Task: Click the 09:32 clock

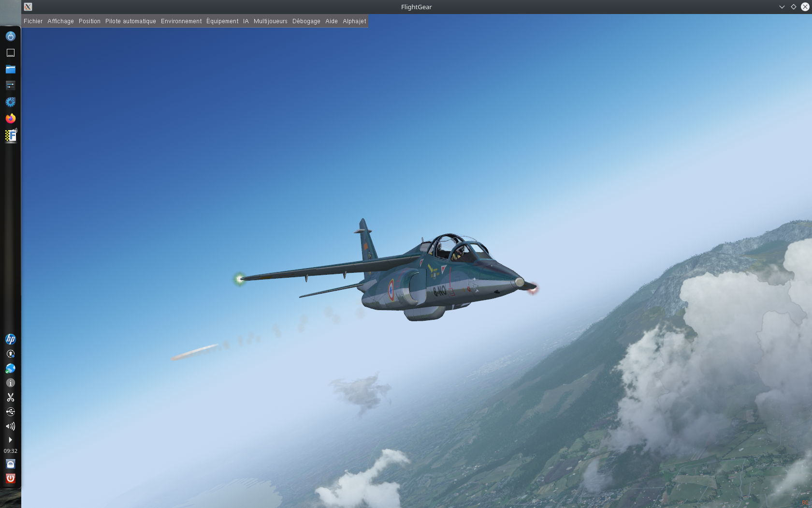Action: click(11, 451)
